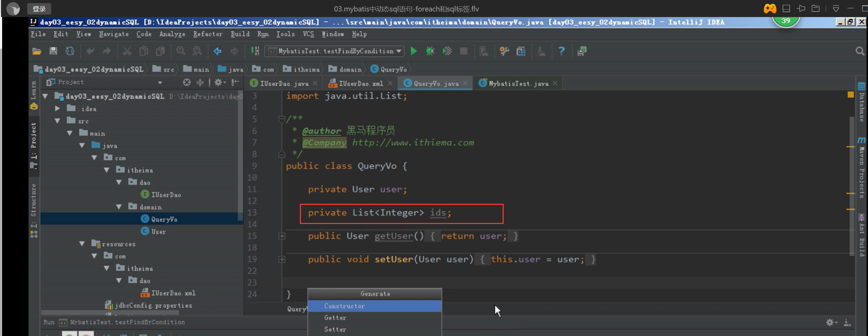Expand the folded setUser method
The image size is (868, 336).
click(282, 259)
